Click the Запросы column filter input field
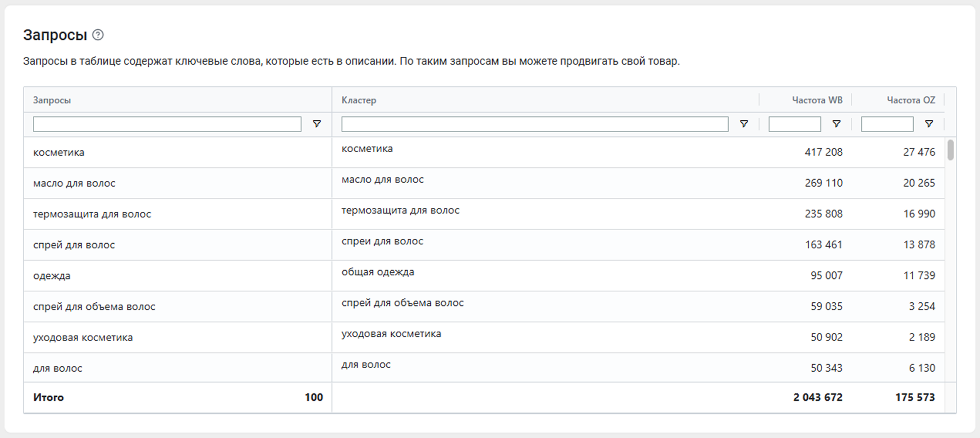Image resolution: width=980 pixels, height=438 pixels. click(167, 124)
